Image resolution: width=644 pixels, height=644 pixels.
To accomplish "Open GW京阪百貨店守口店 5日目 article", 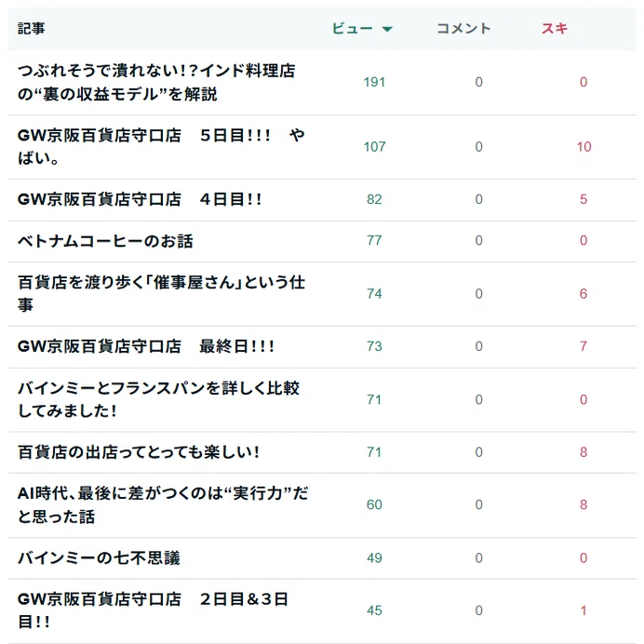I will coord(161,147).
